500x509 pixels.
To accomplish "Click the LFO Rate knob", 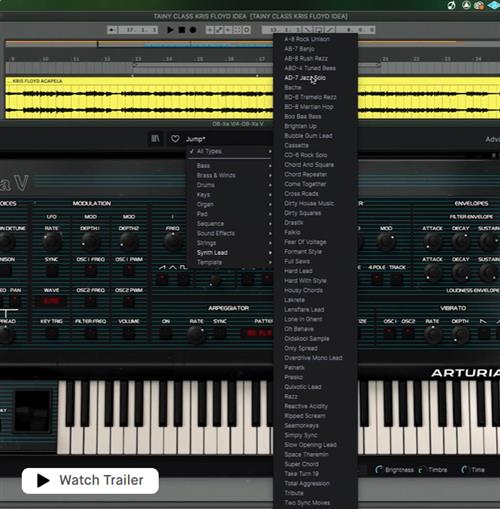I will pyautogui.click(x=52, y=241).
